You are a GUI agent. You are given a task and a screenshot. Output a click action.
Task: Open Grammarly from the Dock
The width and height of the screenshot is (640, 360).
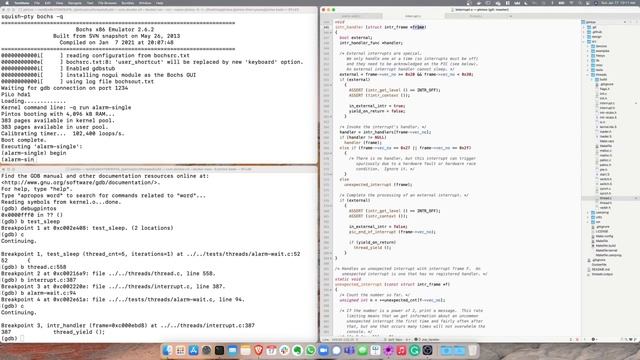tap(414, 350)
